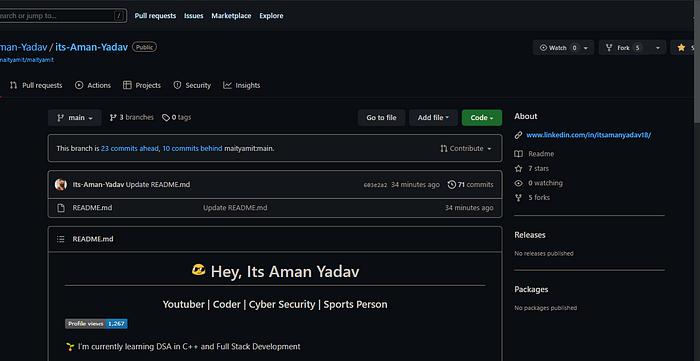The image size is (700, 361).
Task: Open the Pull requests repository tab
Action: click(x=36, y=85)
